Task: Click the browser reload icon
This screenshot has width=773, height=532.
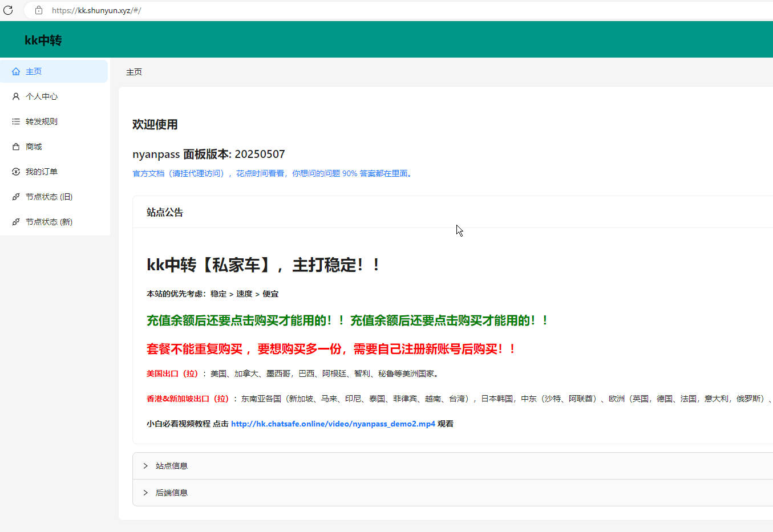Action: (8, 10)
